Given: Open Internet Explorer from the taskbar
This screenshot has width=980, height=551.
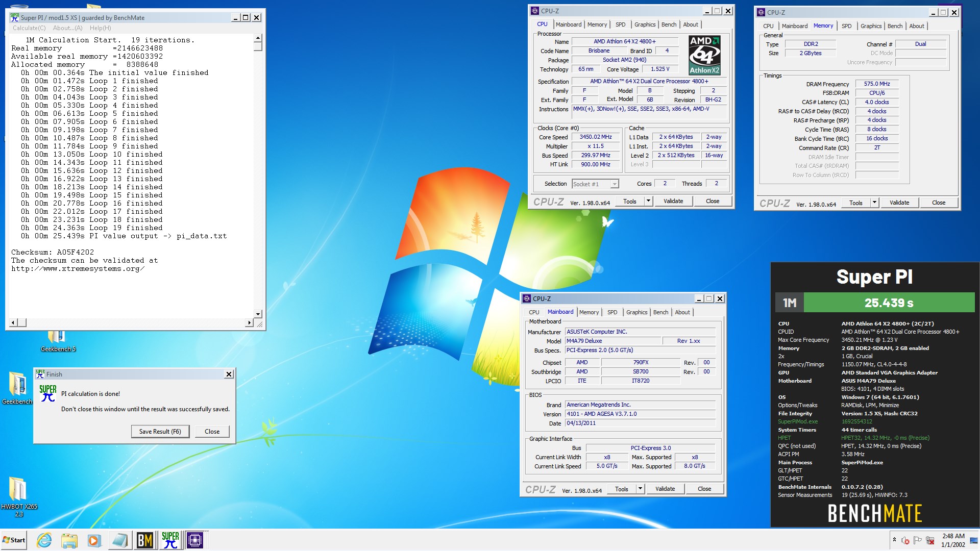Looking at the screenshot, I should (x=44, y=540).
